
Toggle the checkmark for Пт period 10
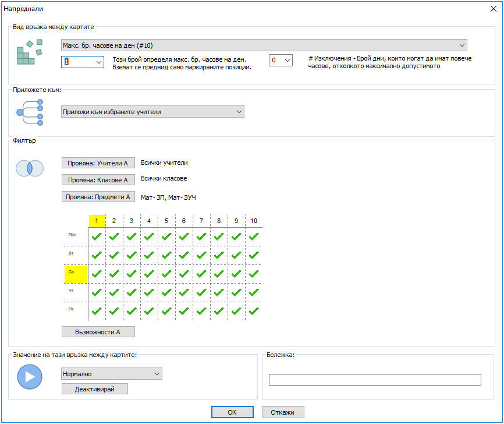254,311
